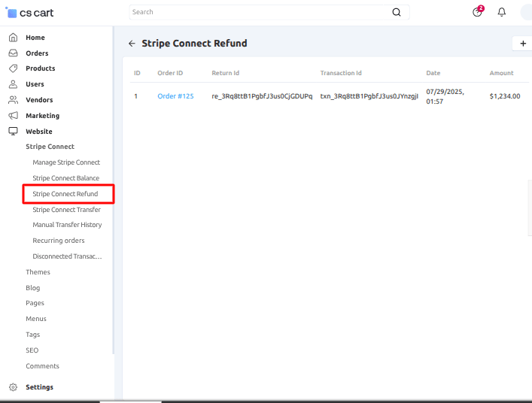Click the date 07/29/2025, 01:57

[445, 96]
